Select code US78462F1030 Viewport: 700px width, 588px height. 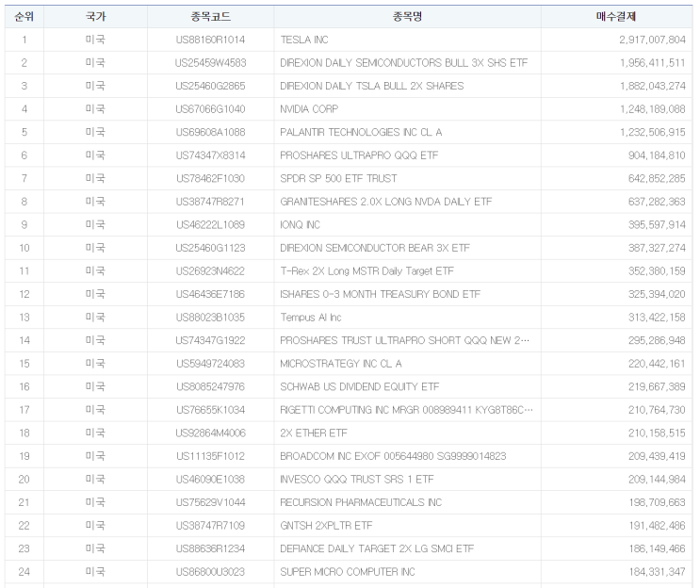point(210,179)
